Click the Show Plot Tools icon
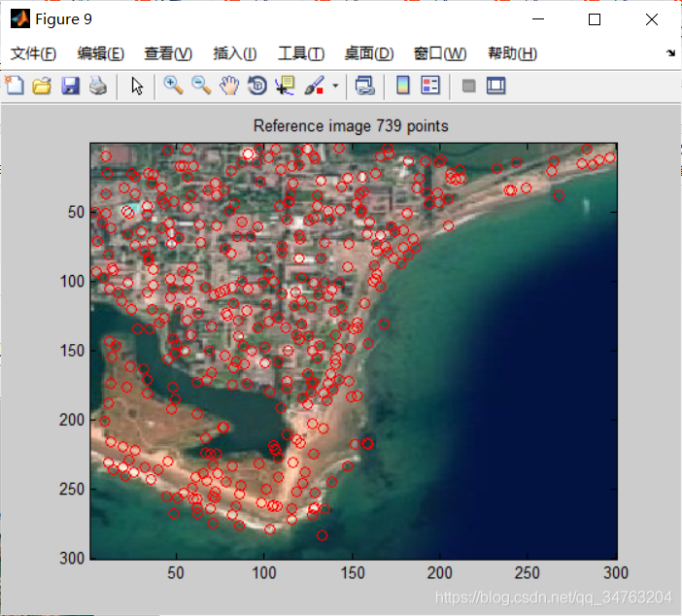 [x=495, y=86]
